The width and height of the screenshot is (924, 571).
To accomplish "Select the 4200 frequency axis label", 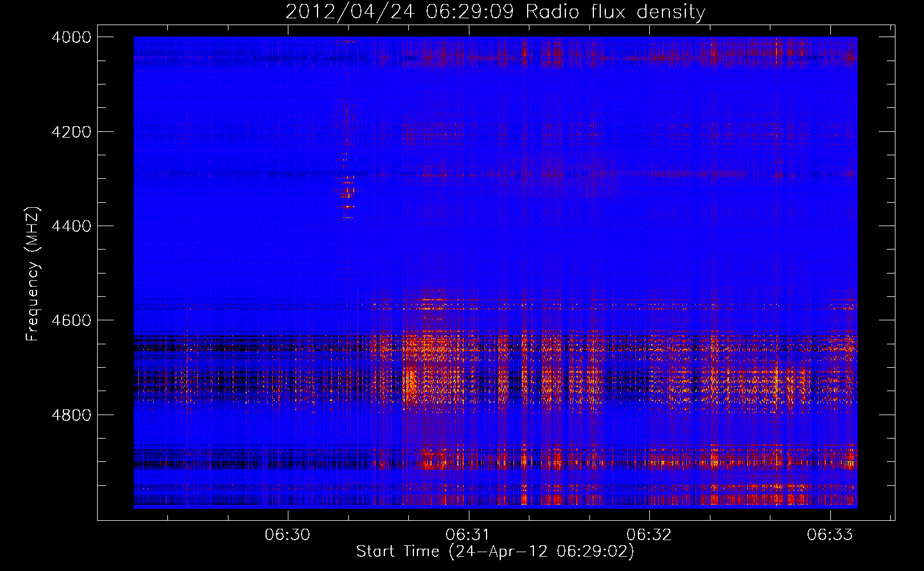I will 71,132.
